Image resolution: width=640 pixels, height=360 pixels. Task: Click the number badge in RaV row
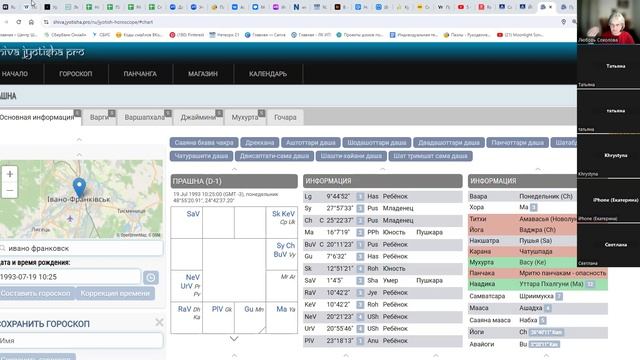click(x=360, y=293)
